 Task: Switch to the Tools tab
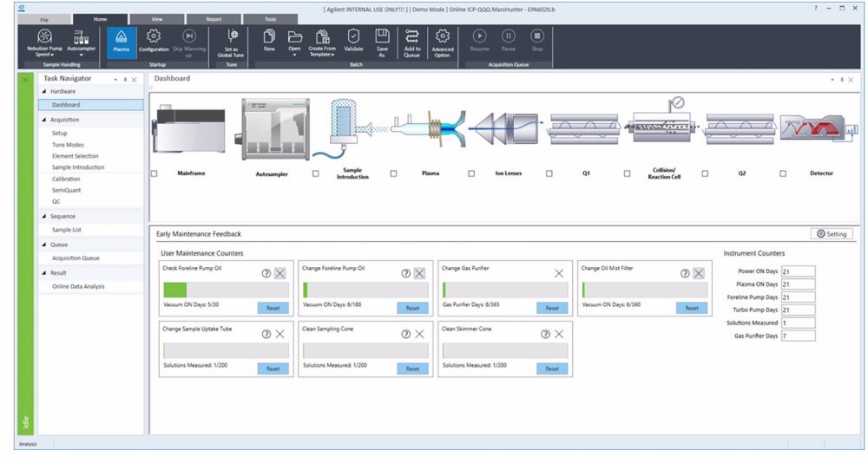pos(271,19)
